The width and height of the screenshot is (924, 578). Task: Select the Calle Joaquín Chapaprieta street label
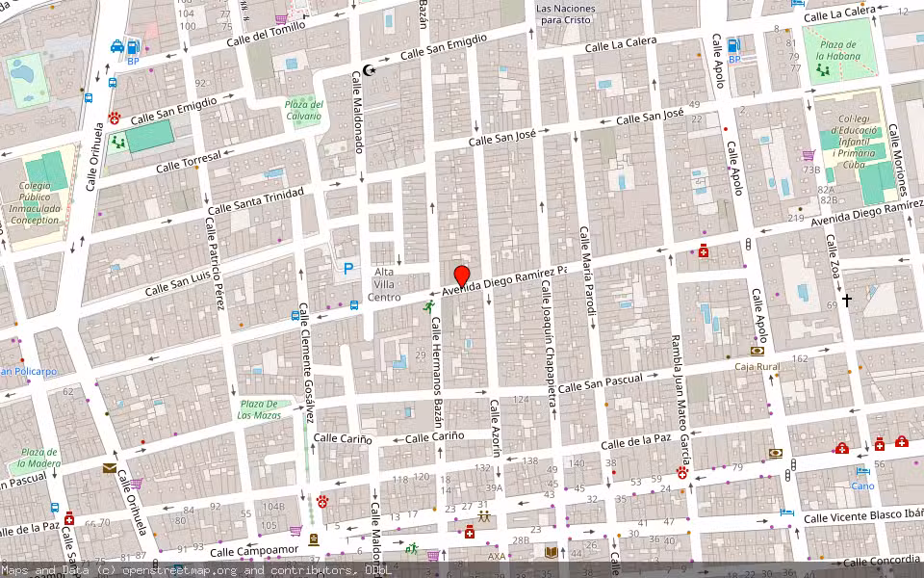(x=549, y=343)
